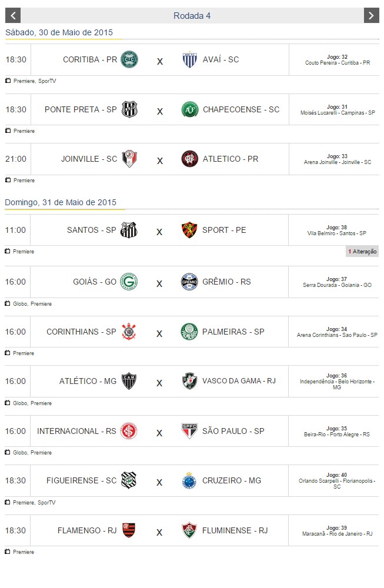Image resolution: width=384 pixels, height=588 pixels.
Task: Open the Rodada 4 round header
Action: tap(192, 16)
